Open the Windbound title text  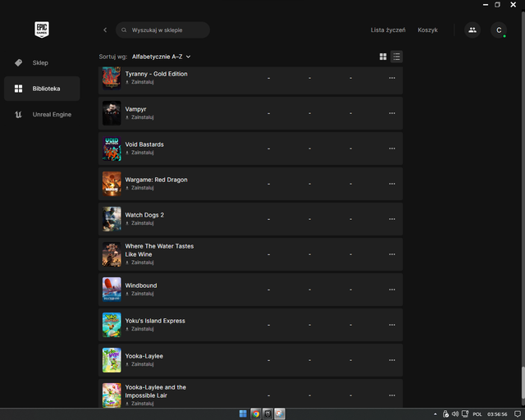141,285
